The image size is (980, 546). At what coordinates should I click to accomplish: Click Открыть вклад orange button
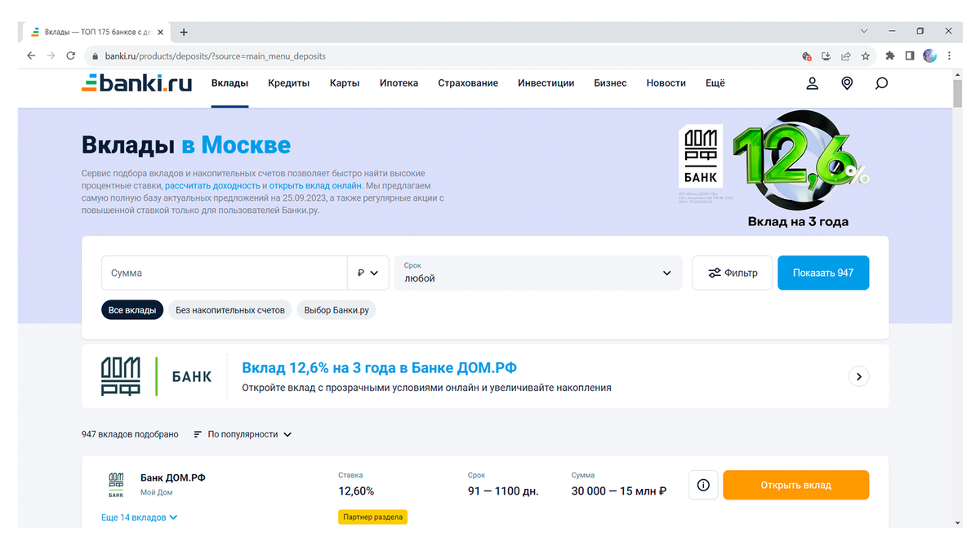click(796, 485)
